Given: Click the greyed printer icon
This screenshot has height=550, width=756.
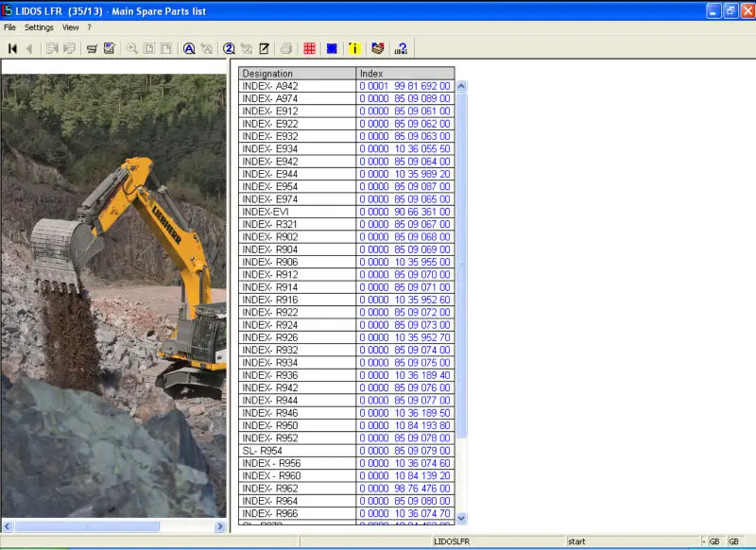Looking at the screenshot, I should [286, 48].
